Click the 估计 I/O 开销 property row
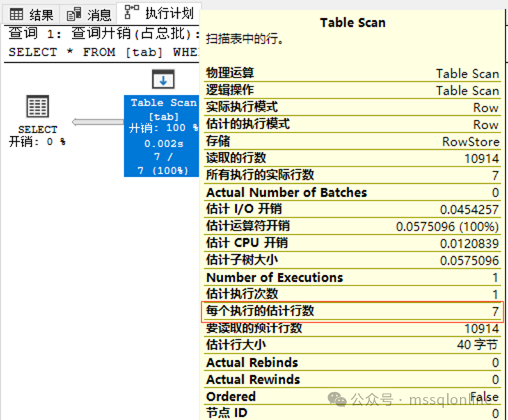The width and height of the screenshot is (508, 420). [x=353, y=209]
